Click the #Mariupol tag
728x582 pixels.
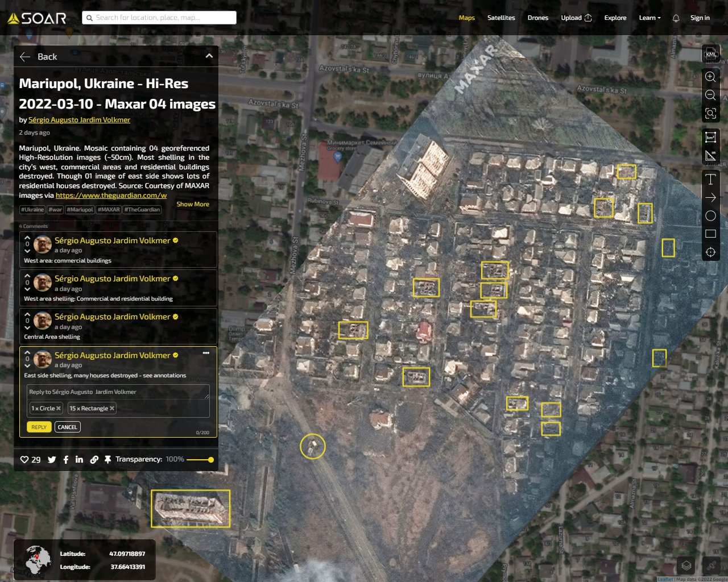(x=80, y=210)
